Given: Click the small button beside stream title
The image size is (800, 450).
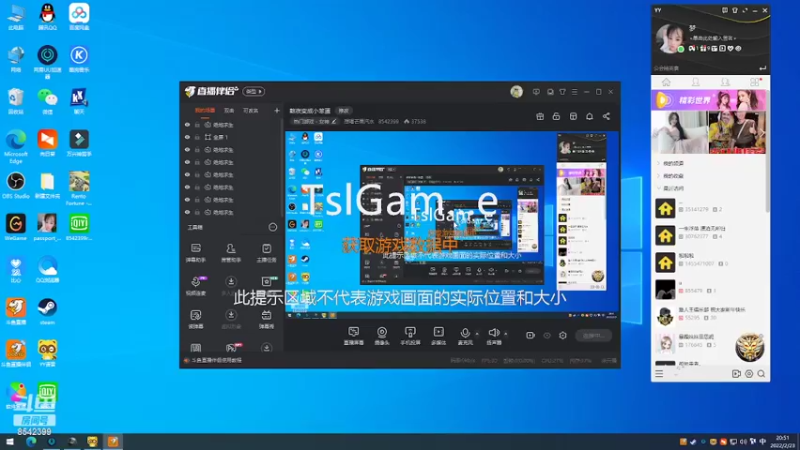Looking at the screenshot, I should pos(344,111).
